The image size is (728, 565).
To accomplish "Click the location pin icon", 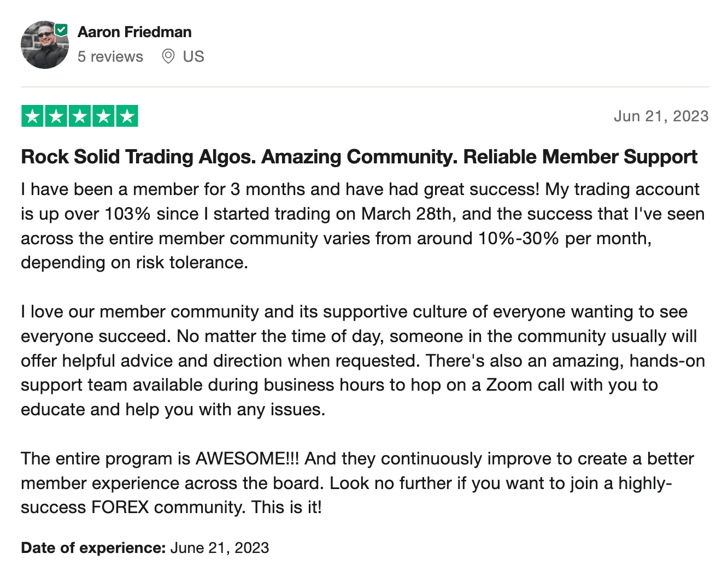I will 168,56.
